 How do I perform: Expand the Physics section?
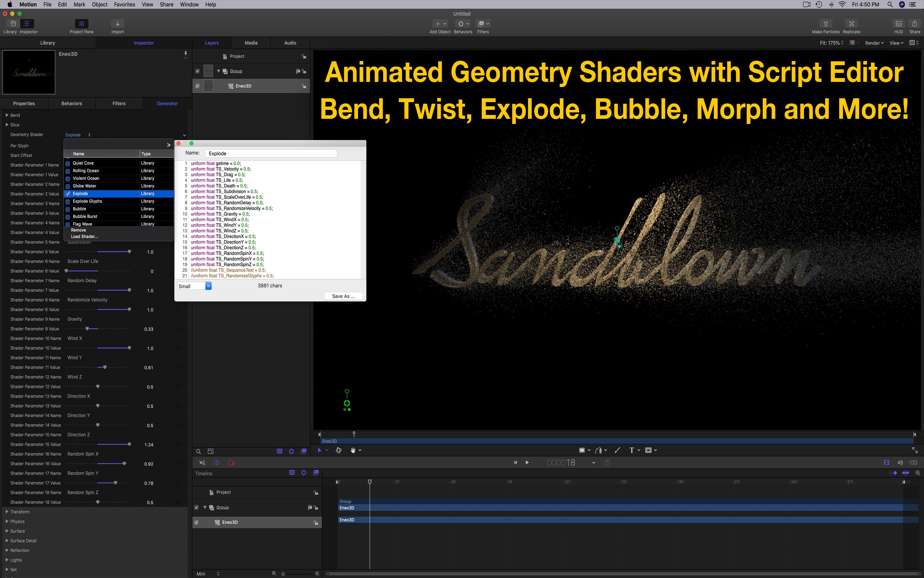7,521
